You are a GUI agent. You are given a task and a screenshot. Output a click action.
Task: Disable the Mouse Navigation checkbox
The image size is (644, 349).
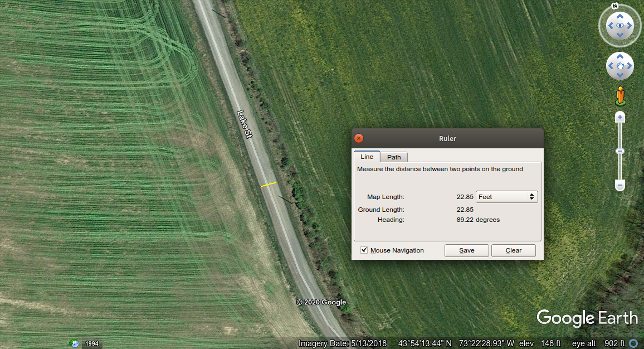(364, 250)
